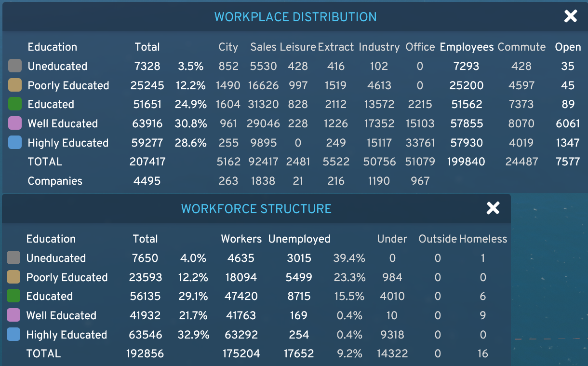Click Well Educated open positions value 6061

[x=568, y=123]
